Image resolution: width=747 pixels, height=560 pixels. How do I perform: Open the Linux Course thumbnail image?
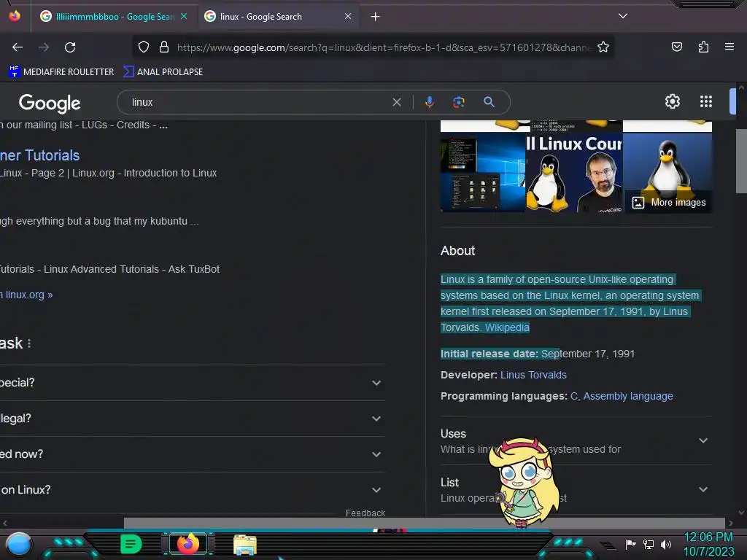click(x=574, y=172)
